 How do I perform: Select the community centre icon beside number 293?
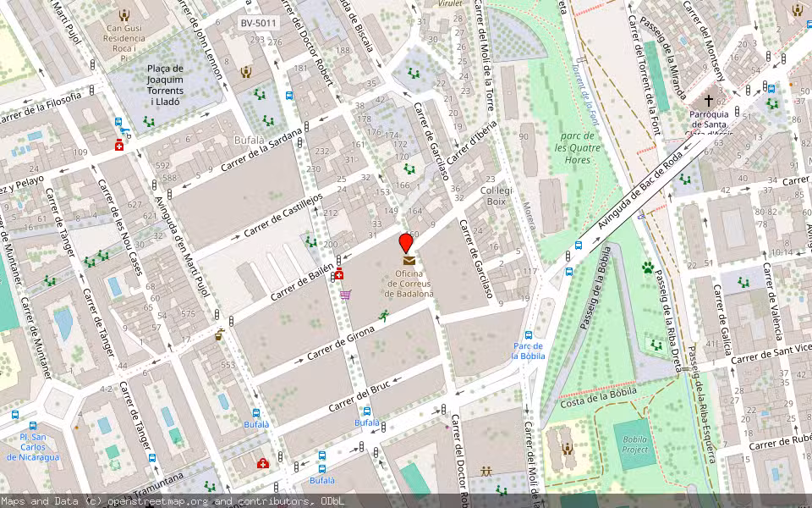(245, 72)
